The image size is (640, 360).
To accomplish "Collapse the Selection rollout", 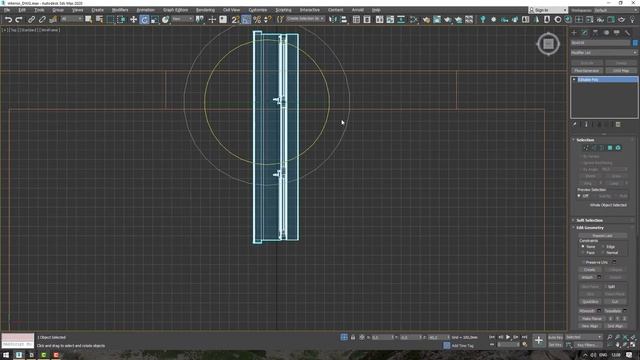I will (x=585, y=140).
